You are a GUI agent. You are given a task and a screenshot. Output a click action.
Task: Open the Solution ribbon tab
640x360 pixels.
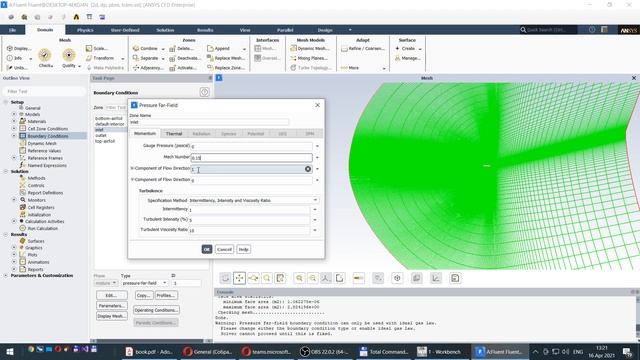[x=165, y=30]
